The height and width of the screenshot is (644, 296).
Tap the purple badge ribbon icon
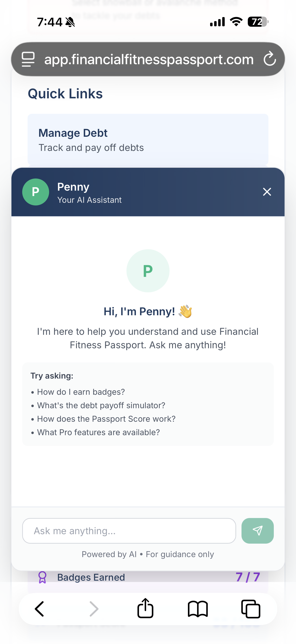(43, 577)
